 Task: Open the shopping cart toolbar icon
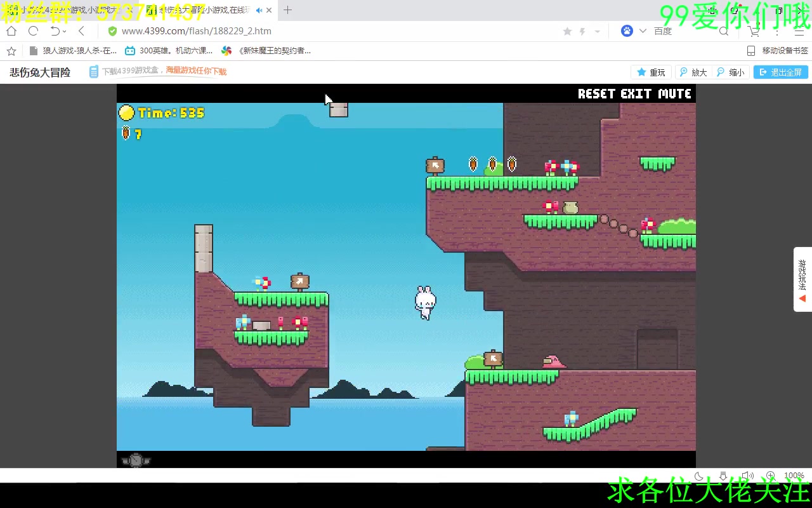754,31
